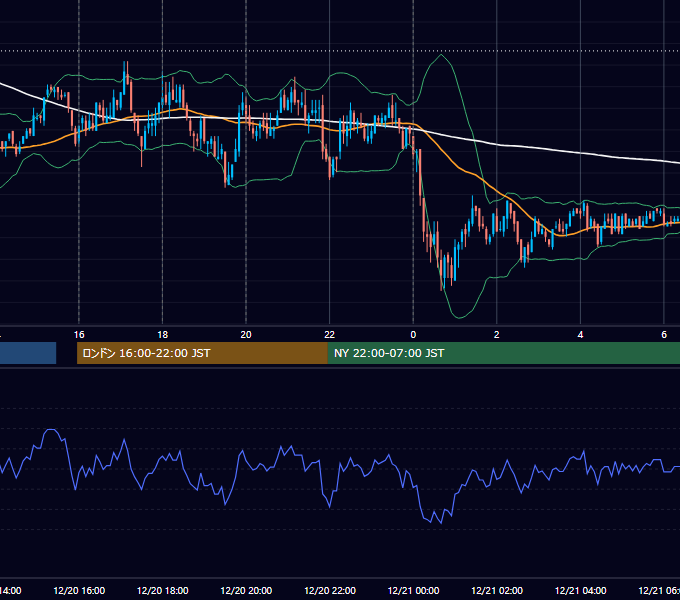This screenshot has height=600, width=680.
Task: Click the 4 hour label on price chart axis
Action: tap(580, 335)
